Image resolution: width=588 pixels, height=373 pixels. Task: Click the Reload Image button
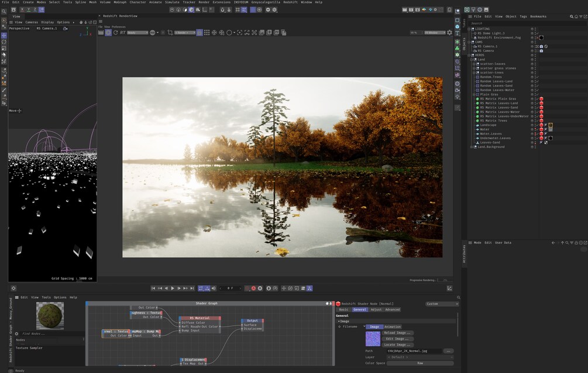click(397, 333)
